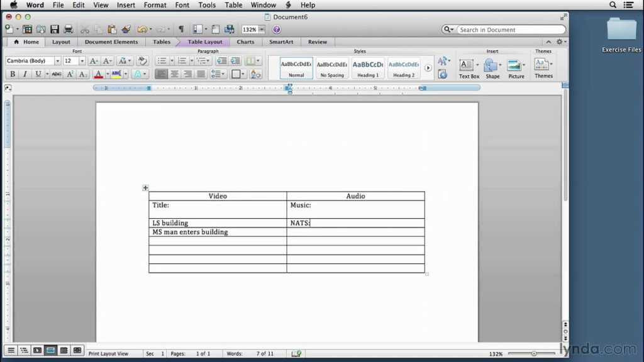
Task: Click the Picture insert icon
Action: 516,66
